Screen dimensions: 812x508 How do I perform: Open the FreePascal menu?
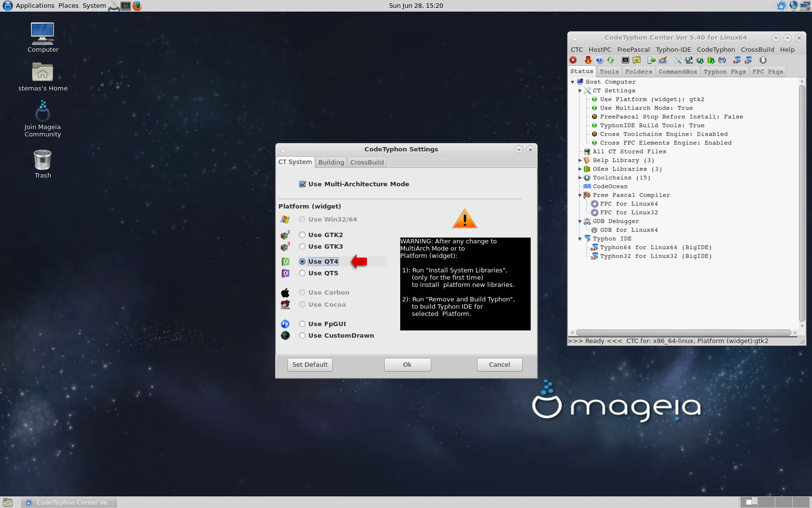(x=633, y=49)
